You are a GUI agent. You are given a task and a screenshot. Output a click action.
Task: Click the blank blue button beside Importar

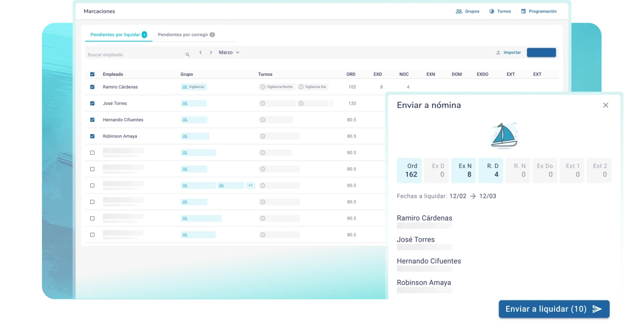pos(541,53)
